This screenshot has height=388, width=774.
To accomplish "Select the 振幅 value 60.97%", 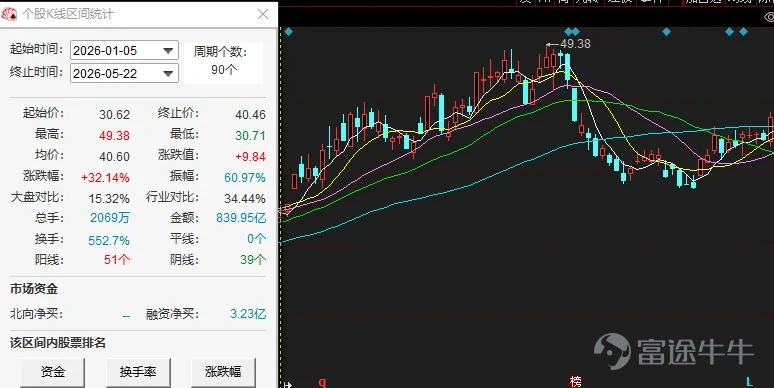I will 245,177.
